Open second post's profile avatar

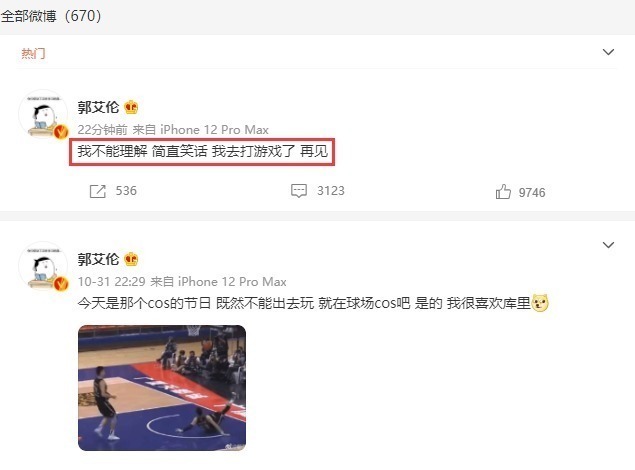(43, 266)
